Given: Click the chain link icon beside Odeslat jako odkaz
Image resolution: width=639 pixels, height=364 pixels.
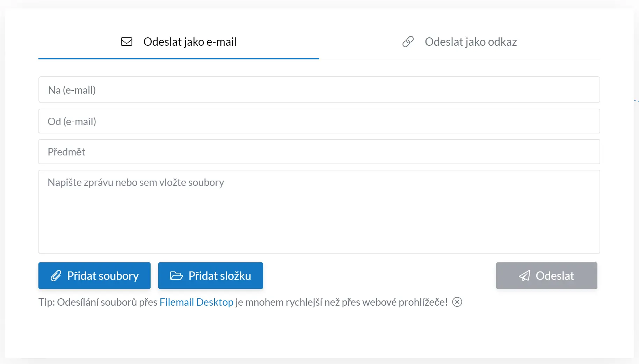Looking at the screenshot, I should tap(408, 42).
